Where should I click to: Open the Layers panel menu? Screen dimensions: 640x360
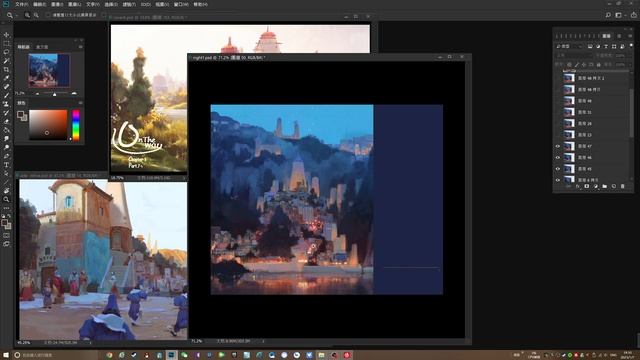pyautogui.click(x=630, y=36)
